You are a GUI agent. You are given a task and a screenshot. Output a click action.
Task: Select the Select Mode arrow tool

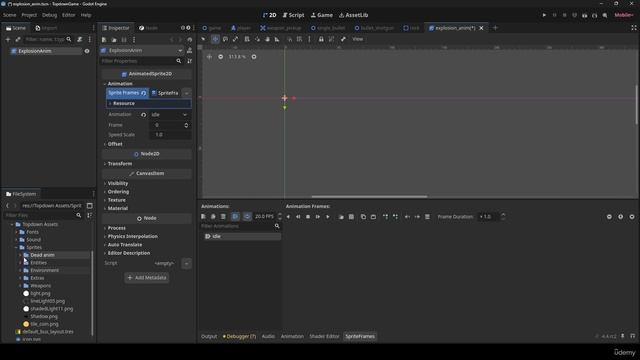tap(203, 39)
